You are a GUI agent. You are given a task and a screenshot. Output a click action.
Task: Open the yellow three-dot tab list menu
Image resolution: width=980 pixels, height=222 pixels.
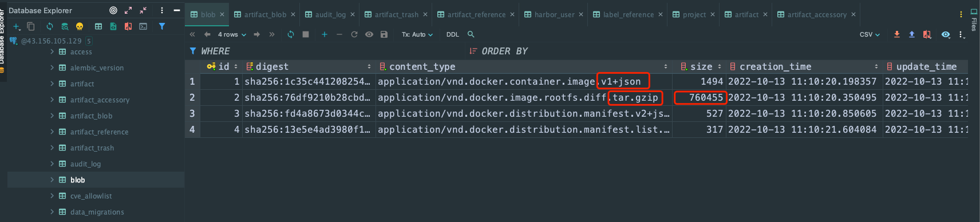pos(961,14)
